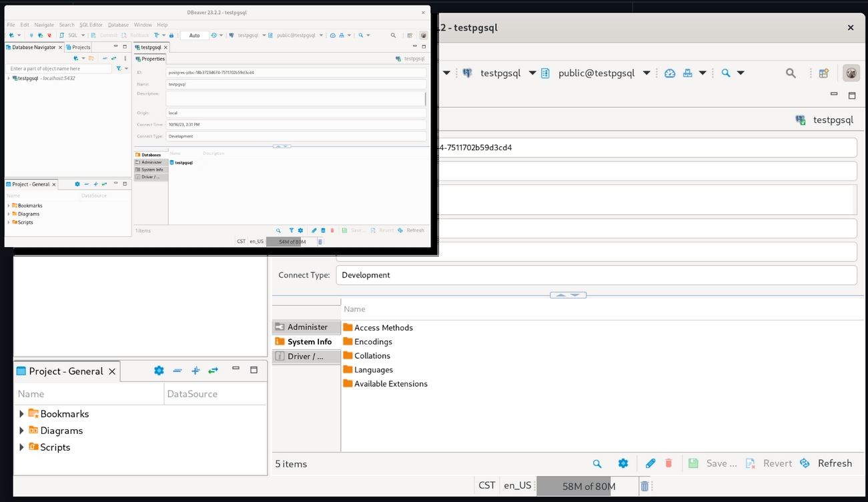Screen dimensions: 868x502
Task: Open SQL dropdown arrow in front window toolbar
Action: coord(83,35)
